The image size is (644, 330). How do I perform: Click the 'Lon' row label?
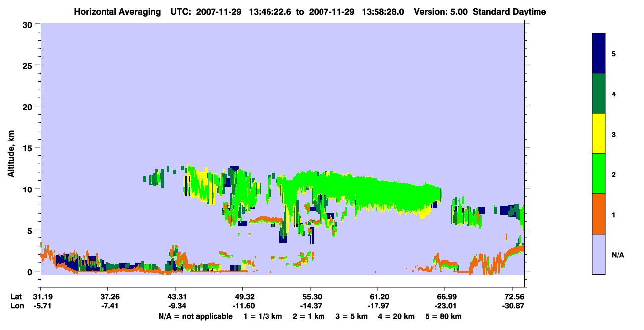[x=17, y=306]
